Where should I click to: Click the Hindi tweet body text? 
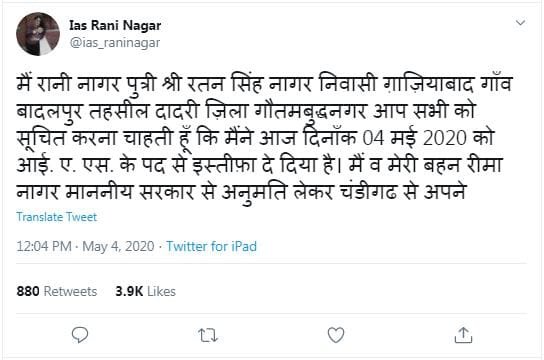tap(264, 138)
